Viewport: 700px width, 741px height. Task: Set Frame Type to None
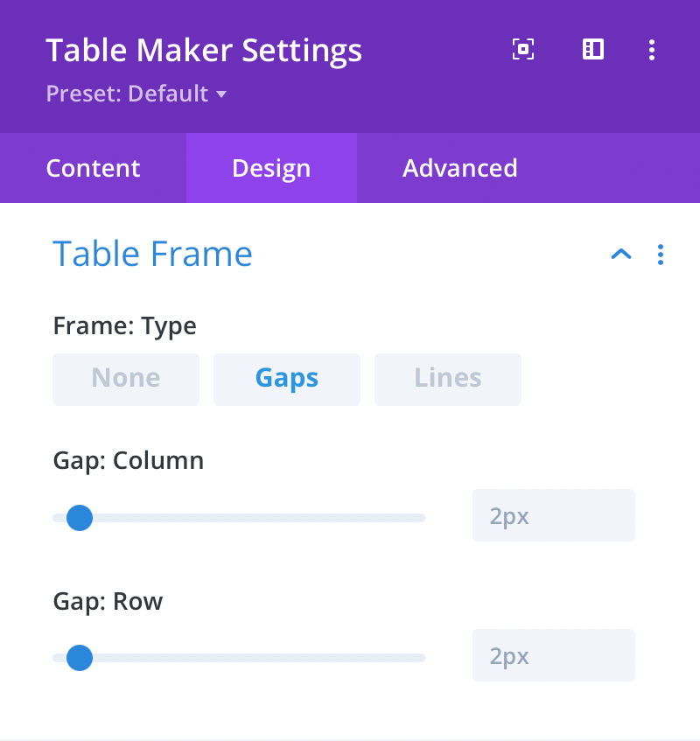click(126, 379)
